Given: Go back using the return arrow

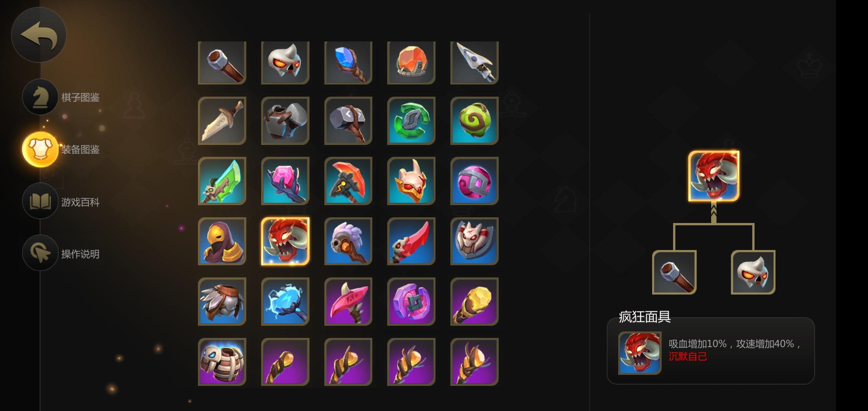Looking at the screenshot, I should (39, 35).
